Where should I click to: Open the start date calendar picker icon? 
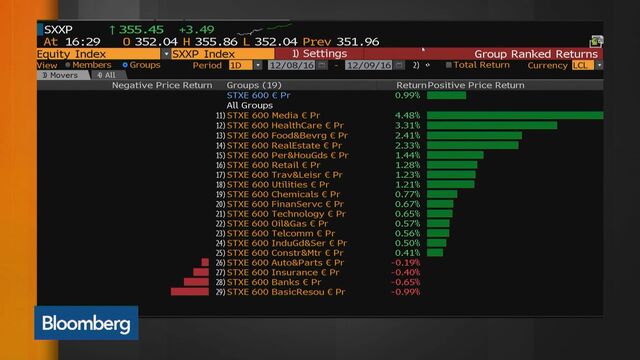(x=322, y=65)
